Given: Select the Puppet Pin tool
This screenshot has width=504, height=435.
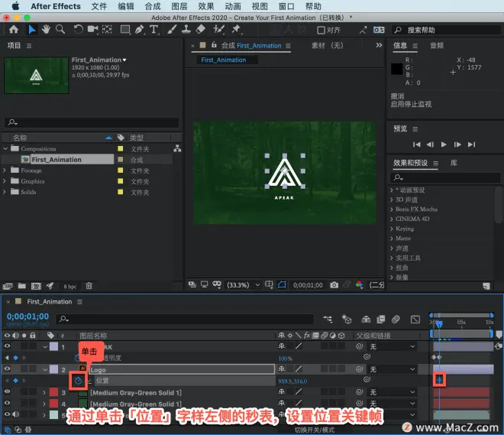Looking at the screenshot, I should [x=236, y=29].
